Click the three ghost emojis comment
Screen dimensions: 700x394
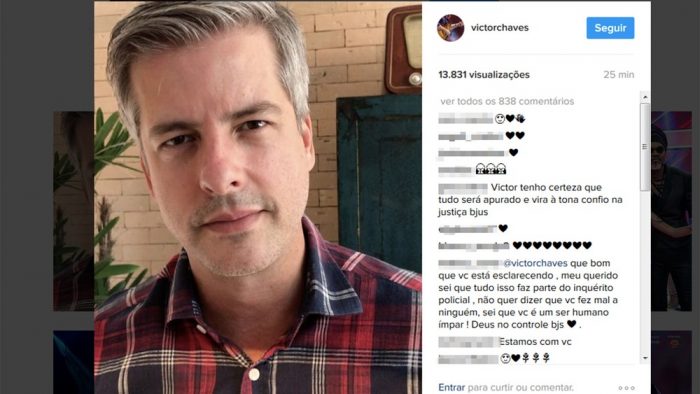tap(491, 169)
